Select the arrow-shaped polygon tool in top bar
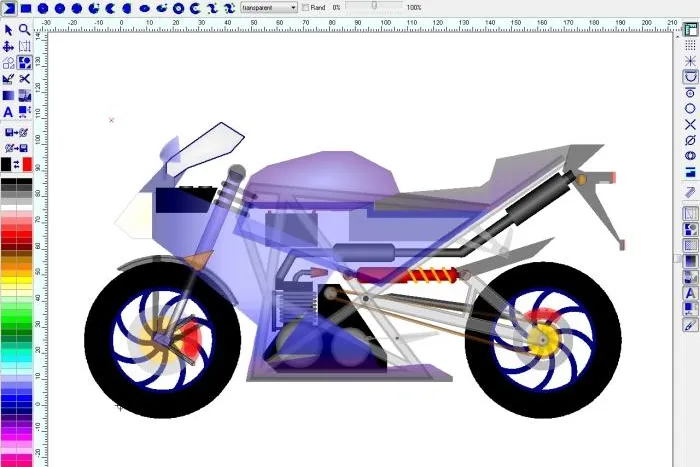Screen dimensions: 700x467 [x=9, y=8]
